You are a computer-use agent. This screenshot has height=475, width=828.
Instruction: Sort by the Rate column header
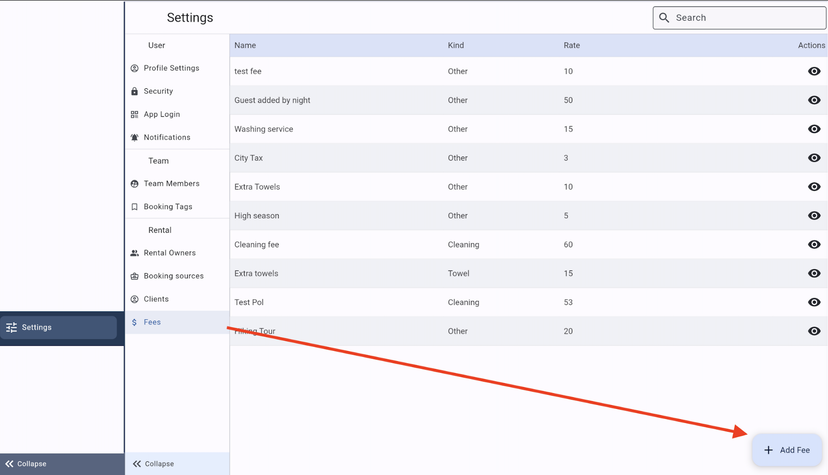click(x=571, y=45)
